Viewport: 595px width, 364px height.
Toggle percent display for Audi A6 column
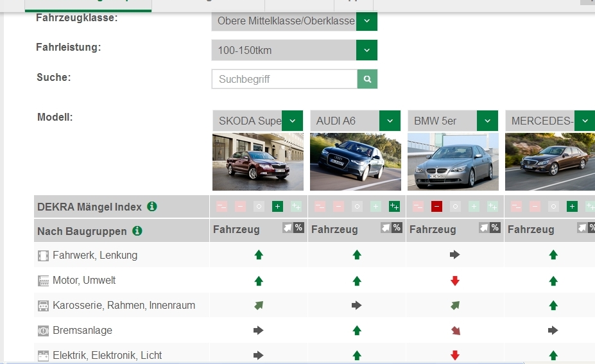coord(397,228)
